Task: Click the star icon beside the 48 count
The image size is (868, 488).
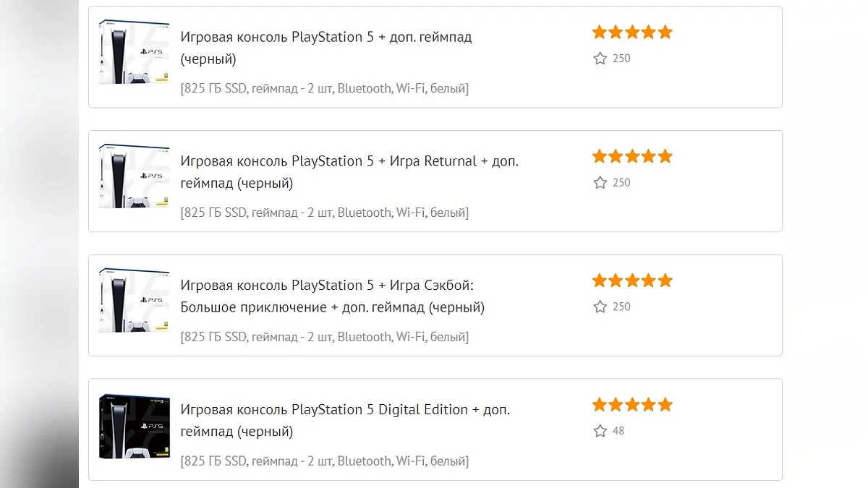Action: pos(600,432)
